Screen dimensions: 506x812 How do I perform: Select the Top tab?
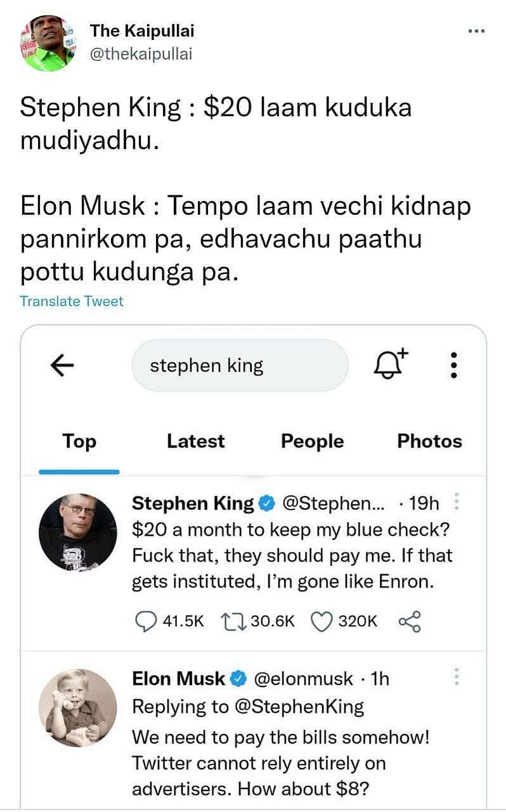(79, 442)
